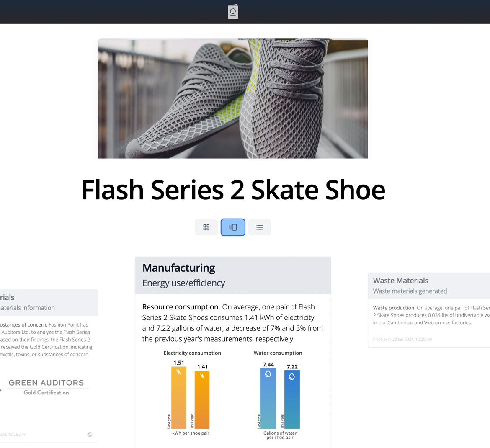Click the globe icon on the Materials card
Viewport: 490px width, 448px height.
tap(90, 434)
